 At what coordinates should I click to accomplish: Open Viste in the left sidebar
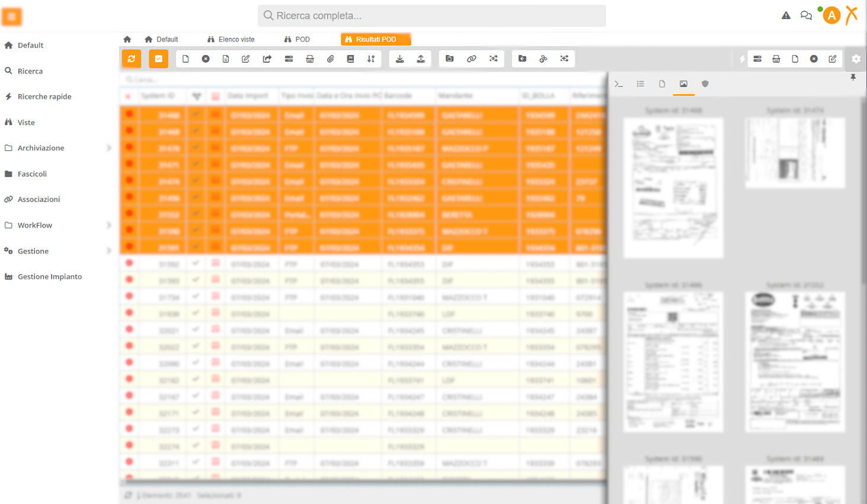coord(20,123)
